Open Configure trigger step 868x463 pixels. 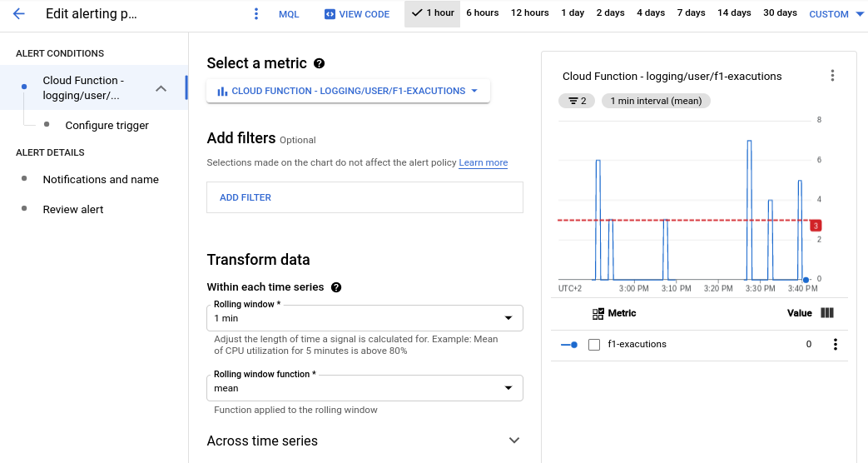coord(107,125)
